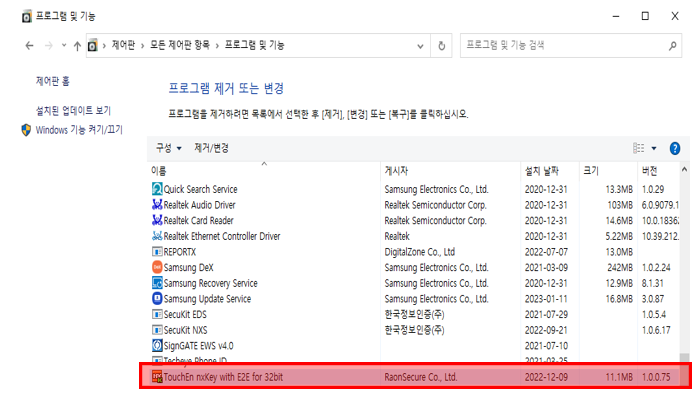The width and height of the screenshot is (699, 396).
Task: Click the publisher DigitalZone Co., Ltd
Action: [x=419, y=252]
